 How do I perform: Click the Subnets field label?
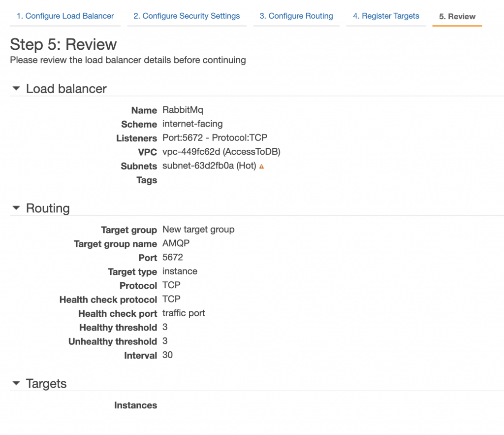pos(139,167)
